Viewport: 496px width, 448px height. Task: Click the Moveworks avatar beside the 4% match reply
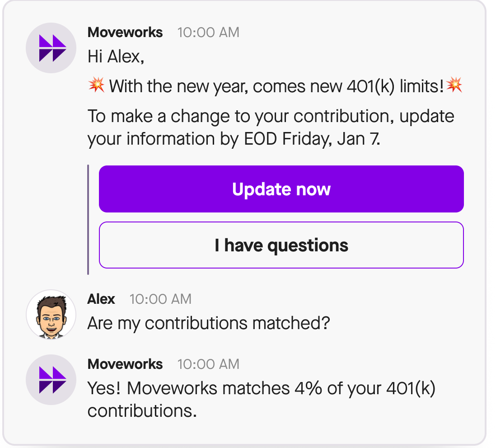[51, 380]
